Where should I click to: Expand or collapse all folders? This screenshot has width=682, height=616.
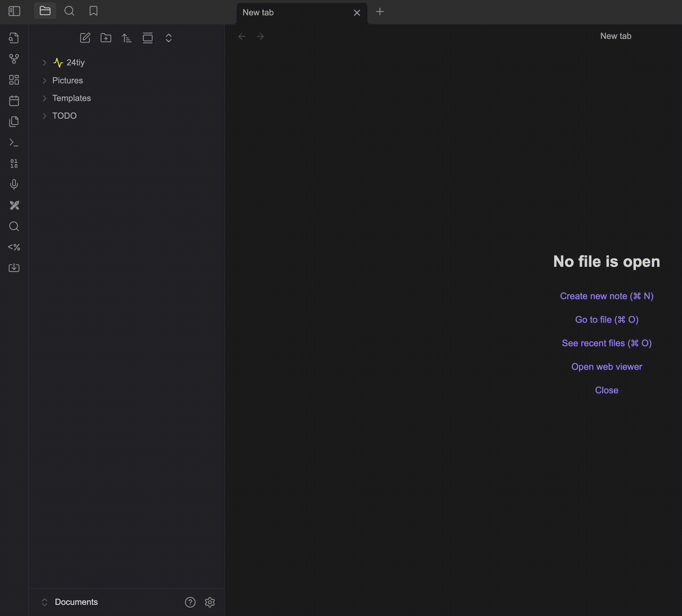168,38
